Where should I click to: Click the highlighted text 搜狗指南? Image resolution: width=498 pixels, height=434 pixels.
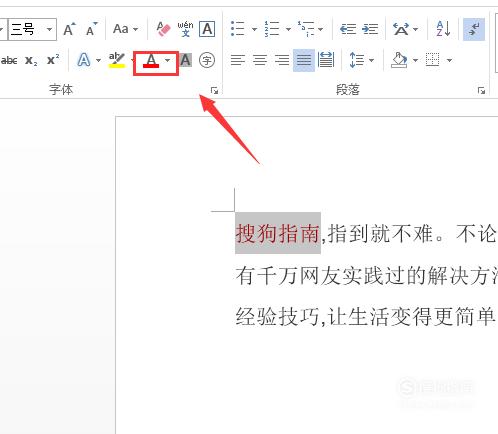point(278,233)
